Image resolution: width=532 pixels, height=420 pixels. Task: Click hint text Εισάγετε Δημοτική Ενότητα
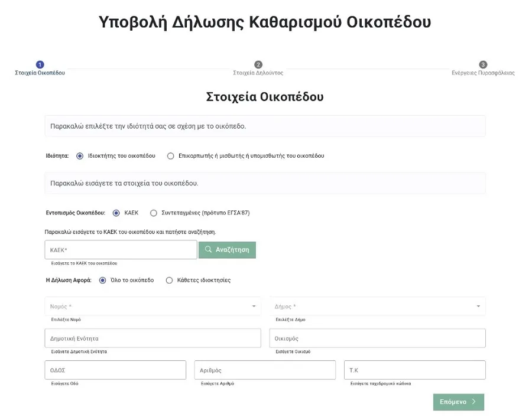tap(79, 352)
